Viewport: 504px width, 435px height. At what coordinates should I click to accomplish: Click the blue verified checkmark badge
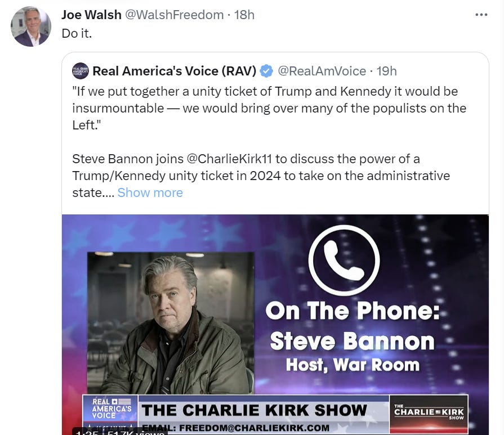(x=266, y=71)
